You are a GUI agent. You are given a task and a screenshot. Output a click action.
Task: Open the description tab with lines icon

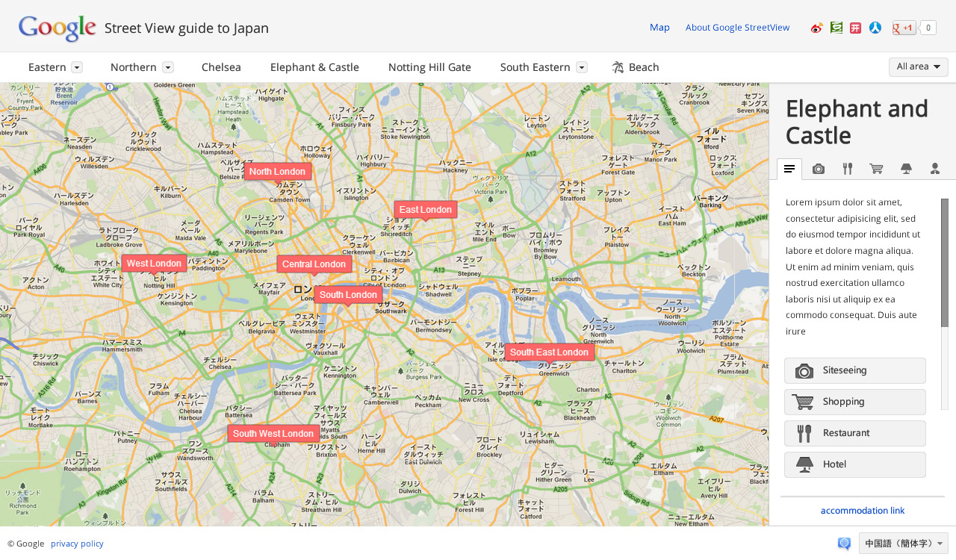pos(789,169)
